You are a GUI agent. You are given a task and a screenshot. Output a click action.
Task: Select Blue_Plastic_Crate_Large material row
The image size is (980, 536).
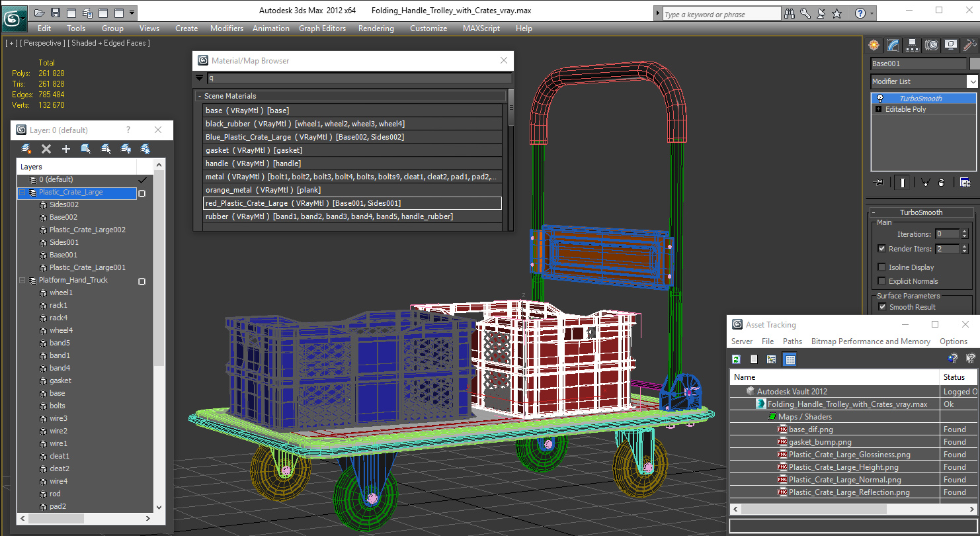(352, 137)
